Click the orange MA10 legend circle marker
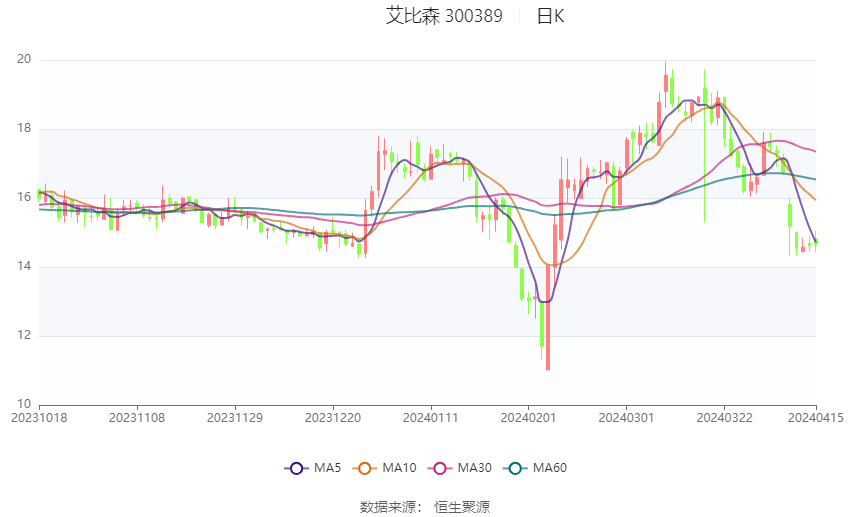This screenshot has height=517, width=850. pos(366,468)
